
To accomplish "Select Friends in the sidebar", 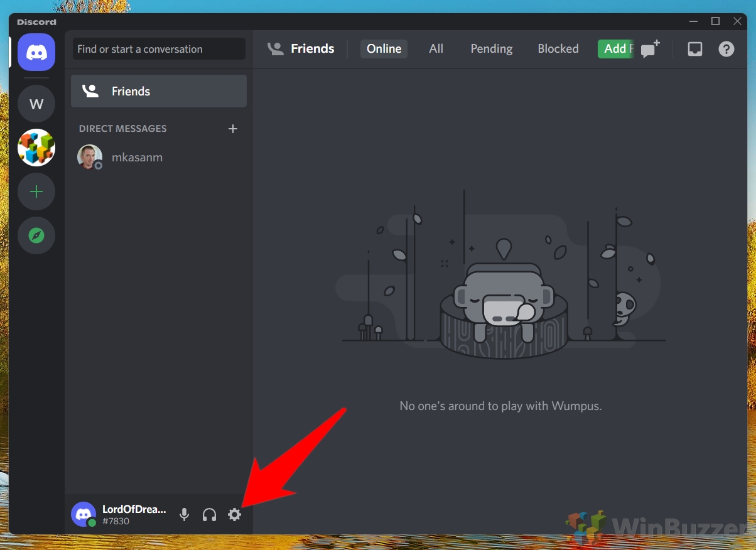I will [159, 91].
